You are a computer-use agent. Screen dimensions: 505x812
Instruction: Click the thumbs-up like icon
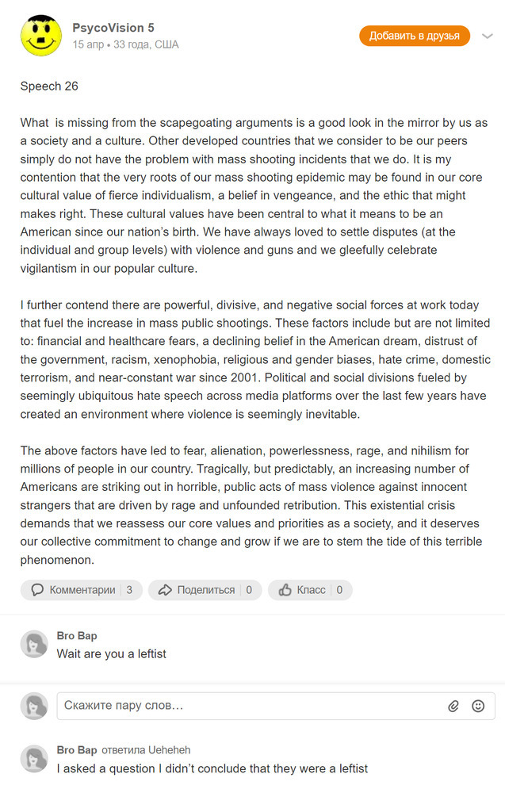(285, 590)
